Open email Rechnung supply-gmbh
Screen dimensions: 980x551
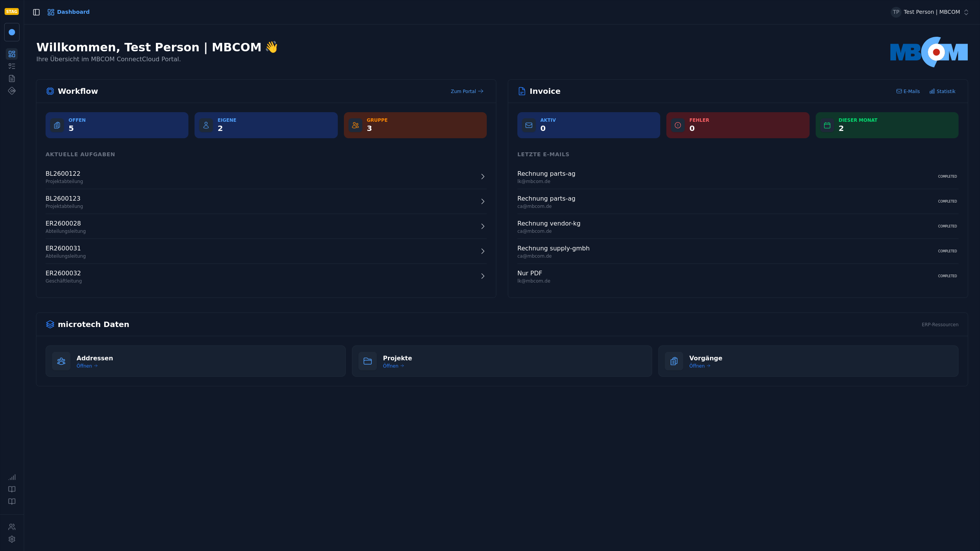(x=738, y=251)
